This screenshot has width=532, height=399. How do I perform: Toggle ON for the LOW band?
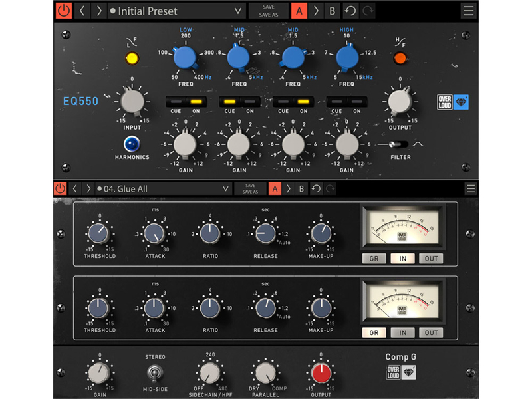coord(196,102)
